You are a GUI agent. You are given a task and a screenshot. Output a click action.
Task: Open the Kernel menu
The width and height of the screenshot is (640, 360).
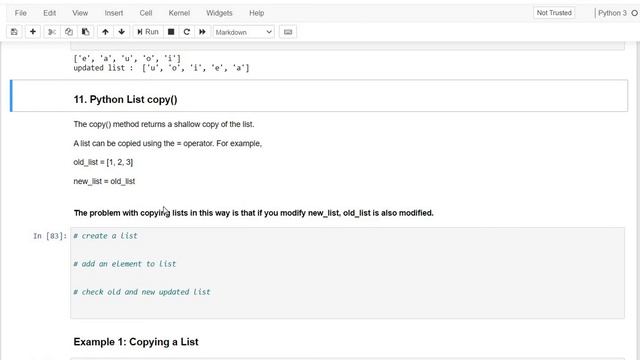pyautogui.click(x=179, y=13)
